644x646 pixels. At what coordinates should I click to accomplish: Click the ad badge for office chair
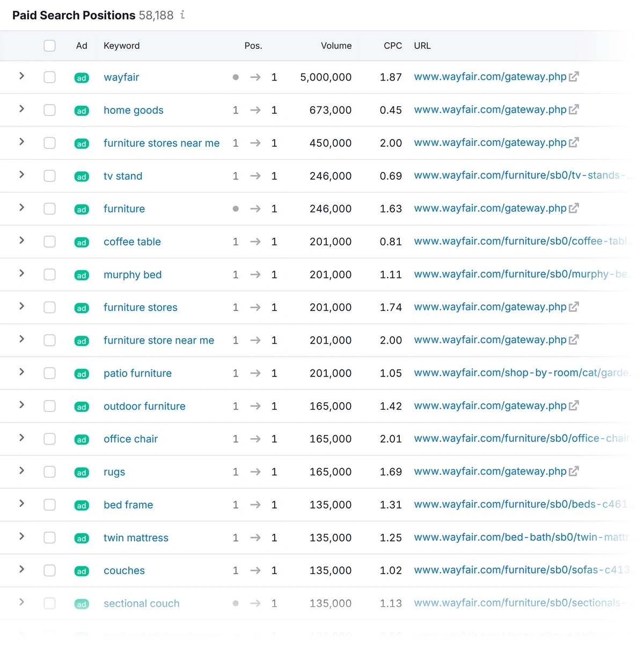click(82, 439)
